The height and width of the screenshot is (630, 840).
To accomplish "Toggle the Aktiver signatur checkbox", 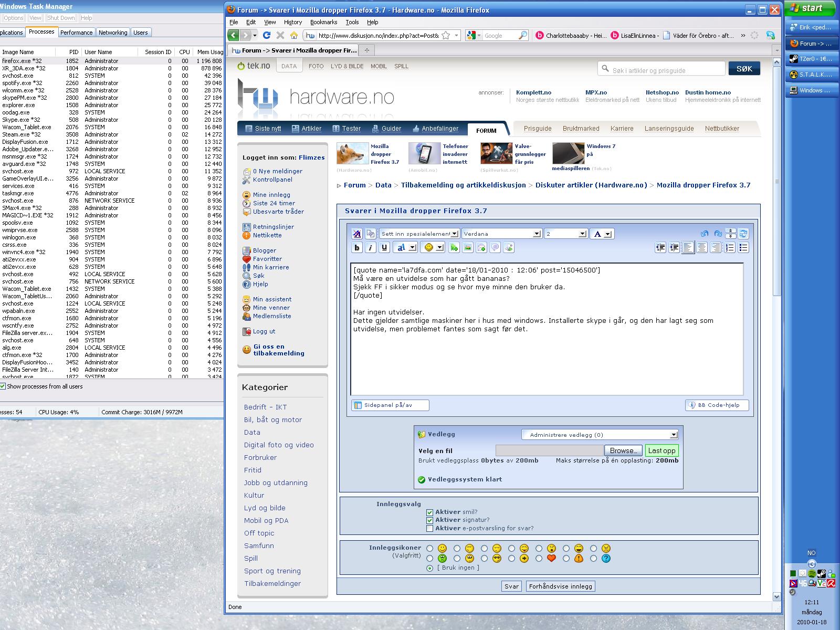I will [430, 520].
